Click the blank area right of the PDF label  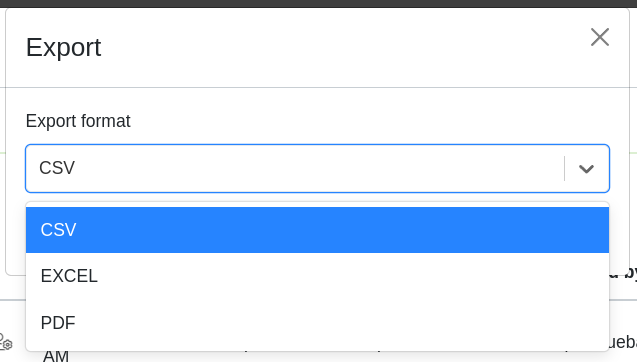click(341, 323)
